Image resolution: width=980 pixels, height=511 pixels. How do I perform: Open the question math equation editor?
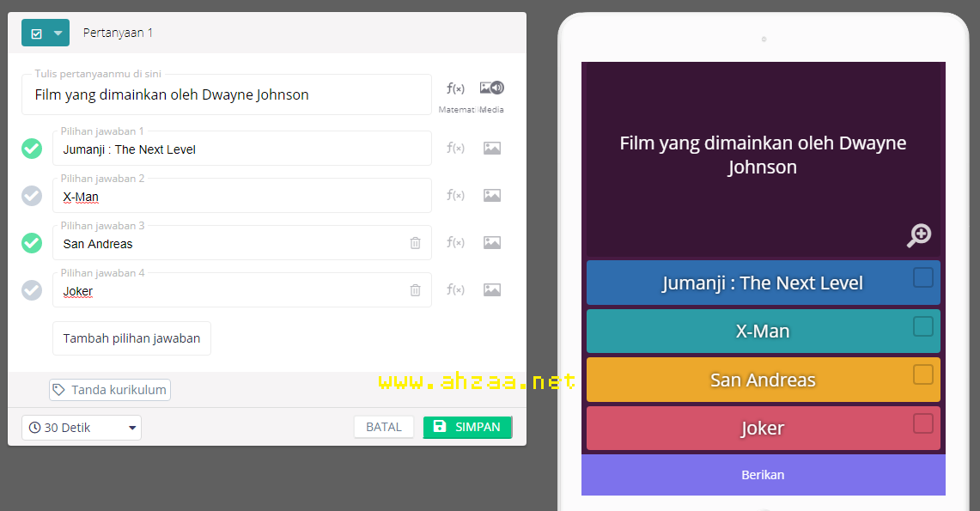pos(455,88)
